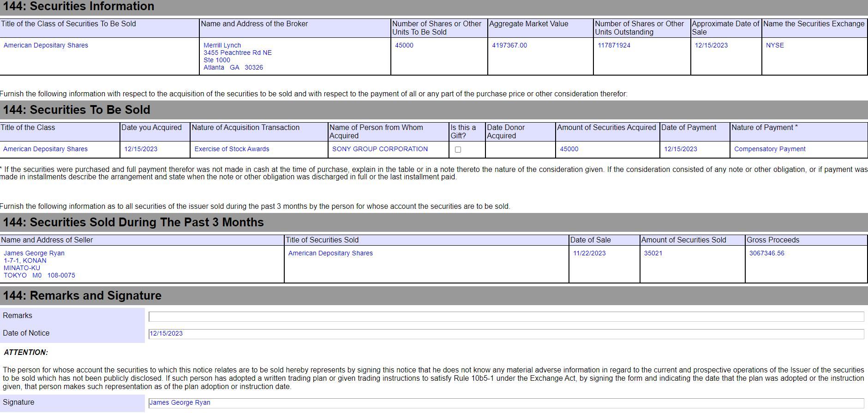Focus the Date of Notice input field
This screenshot has height=413, width=868.
(x=506, y=334)
